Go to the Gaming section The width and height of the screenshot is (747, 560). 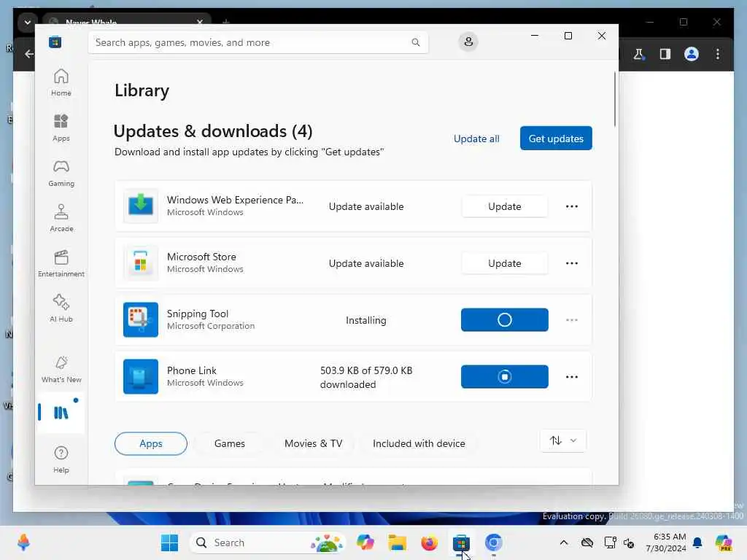click(61, 173)
